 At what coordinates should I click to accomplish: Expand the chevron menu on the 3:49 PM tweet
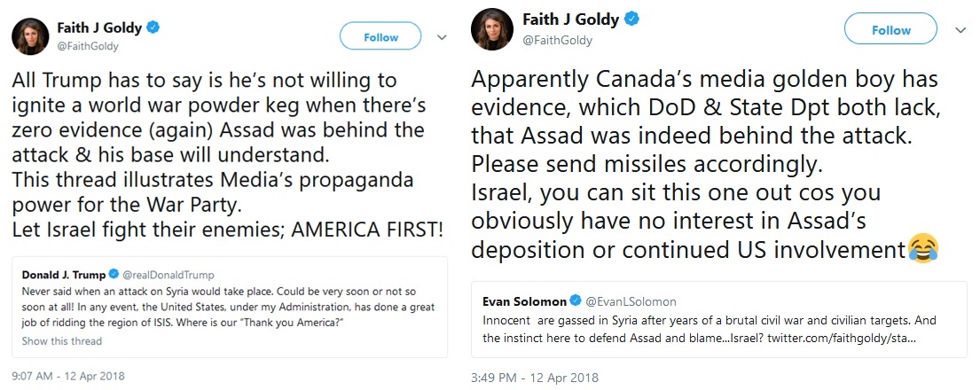pyautogui.click(x=959, y=30)
